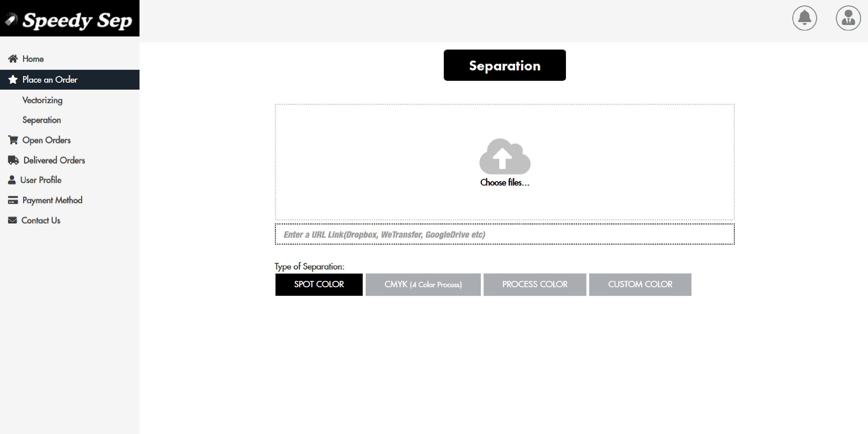Image resolution: width=868 pixels, height=434 pixels.
Task: Open the notifications bell icon
Action: tap(804, 18)
